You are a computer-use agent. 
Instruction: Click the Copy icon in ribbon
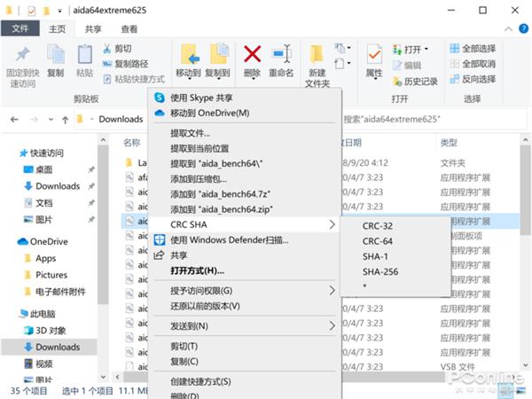click(x=56, y=54)
